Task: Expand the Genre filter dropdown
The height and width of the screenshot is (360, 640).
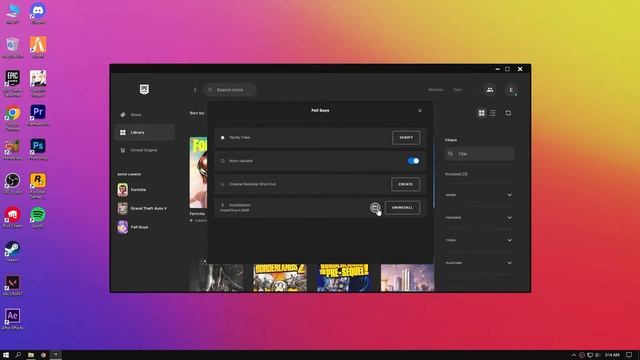Action: 478,195
